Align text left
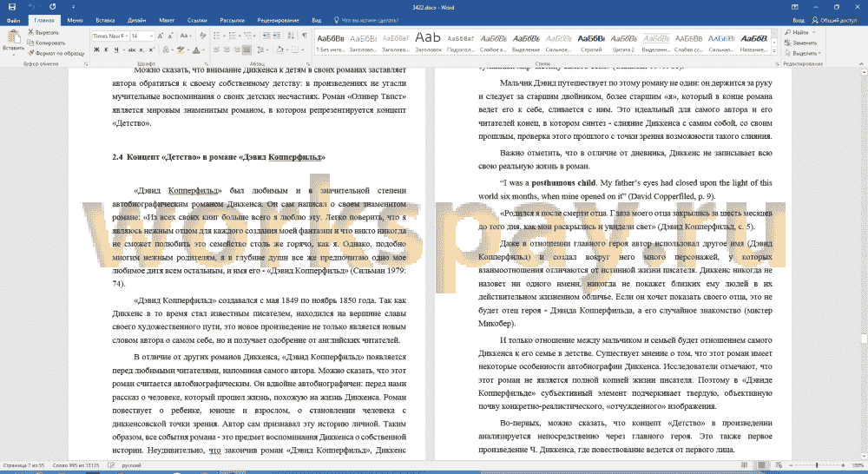This screenshot has height=474, width=868. tap(216, 49)
